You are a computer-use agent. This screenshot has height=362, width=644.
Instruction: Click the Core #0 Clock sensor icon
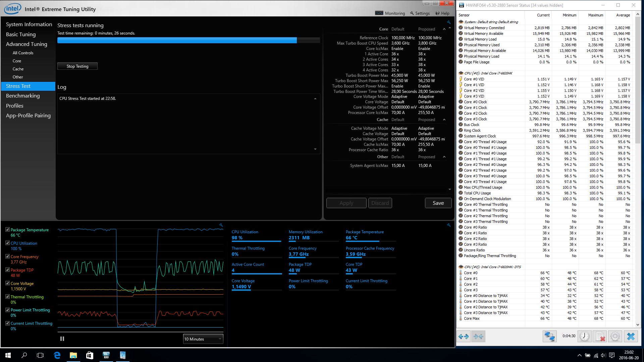point(461,102)
